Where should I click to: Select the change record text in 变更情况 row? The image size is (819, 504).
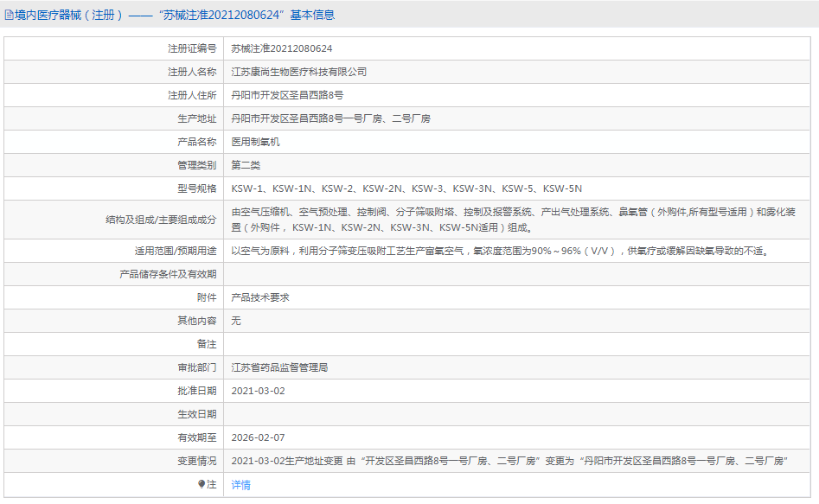[509, 461]
